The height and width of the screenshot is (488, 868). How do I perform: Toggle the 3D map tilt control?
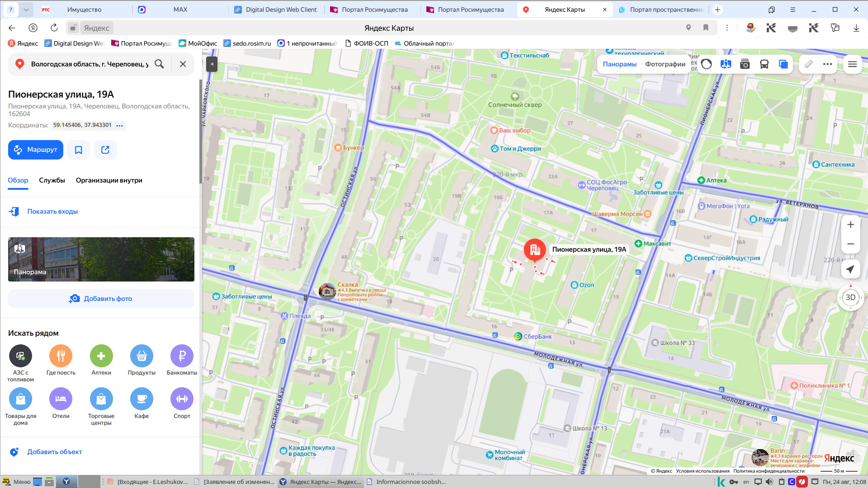[x=850, y=297]
